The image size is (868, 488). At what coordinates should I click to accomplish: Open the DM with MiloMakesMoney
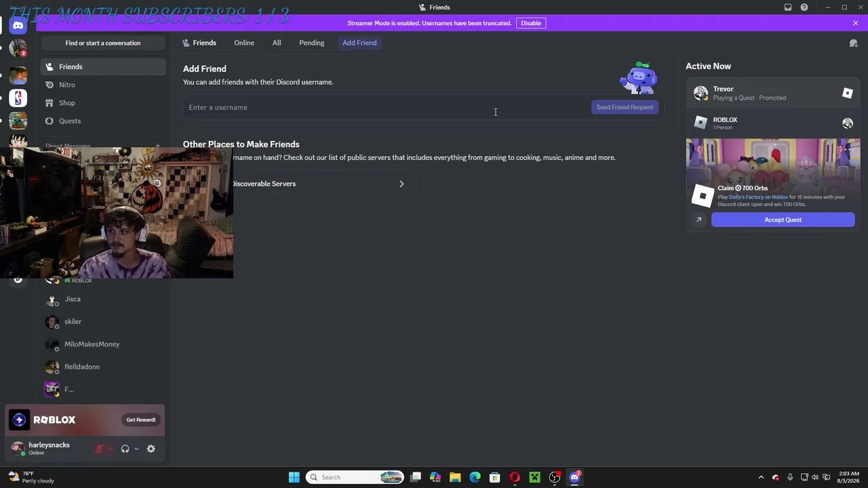coord(103,344)
